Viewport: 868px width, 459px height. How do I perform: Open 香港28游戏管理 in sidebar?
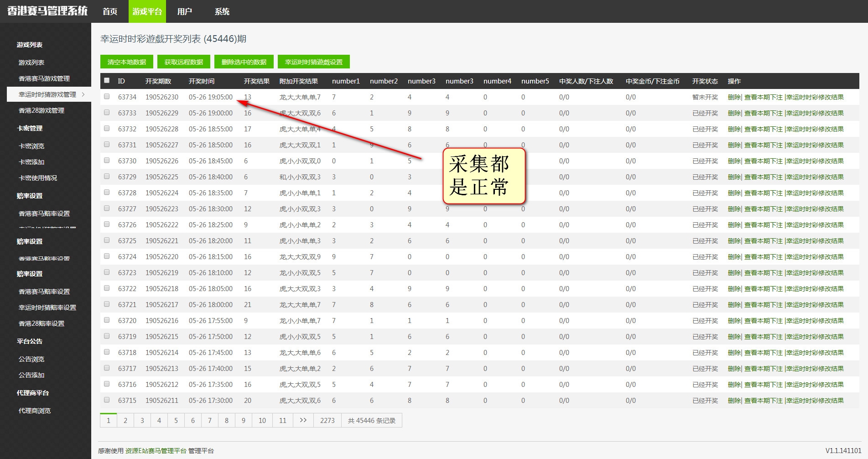(x=42, y=110)
